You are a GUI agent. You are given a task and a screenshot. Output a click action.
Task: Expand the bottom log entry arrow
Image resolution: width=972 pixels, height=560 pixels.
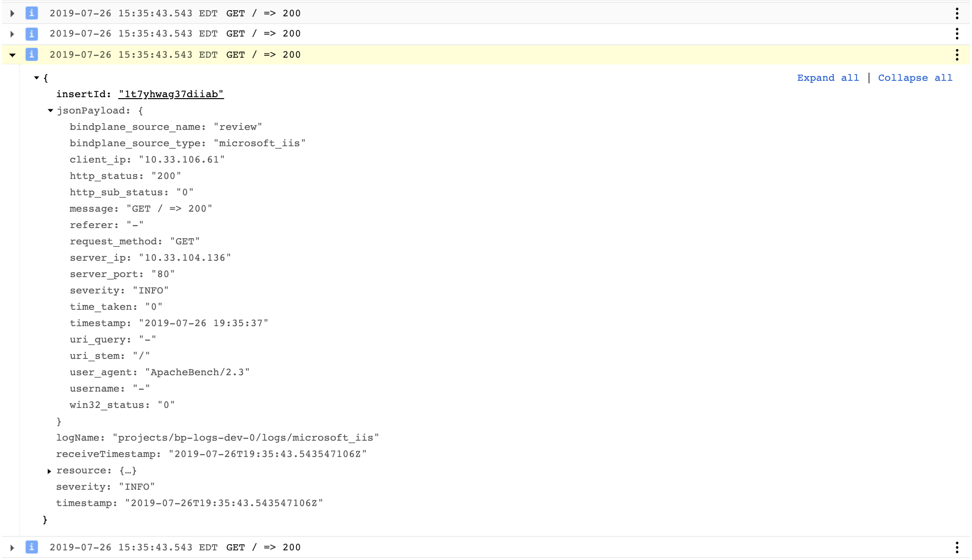pos(13,547)
